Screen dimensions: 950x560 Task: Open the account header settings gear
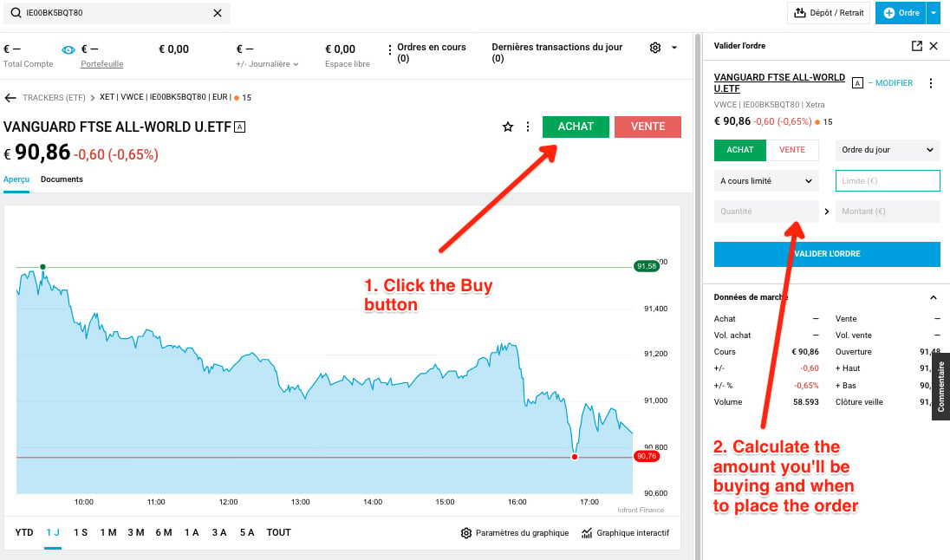click(x=655, y=48)
